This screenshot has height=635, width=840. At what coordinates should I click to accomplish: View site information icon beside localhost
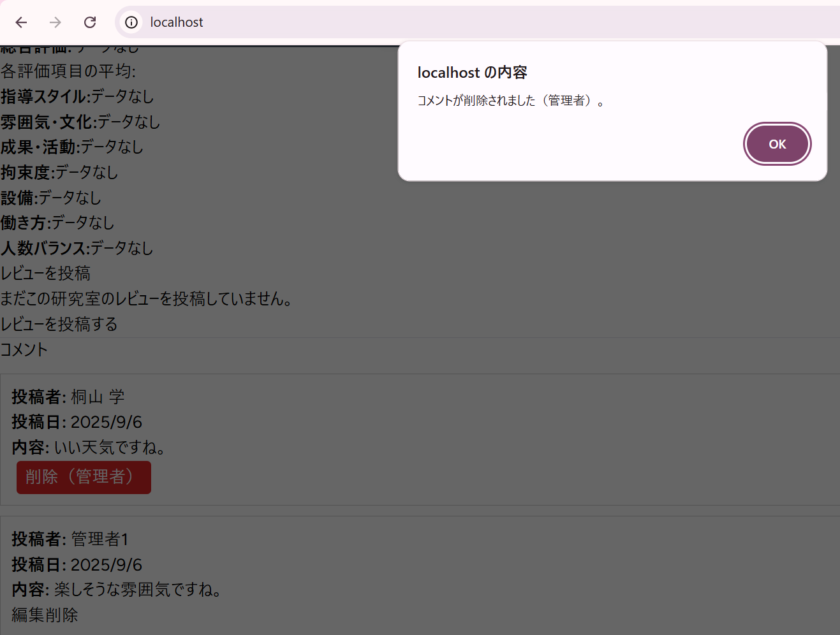coord(131,22)
